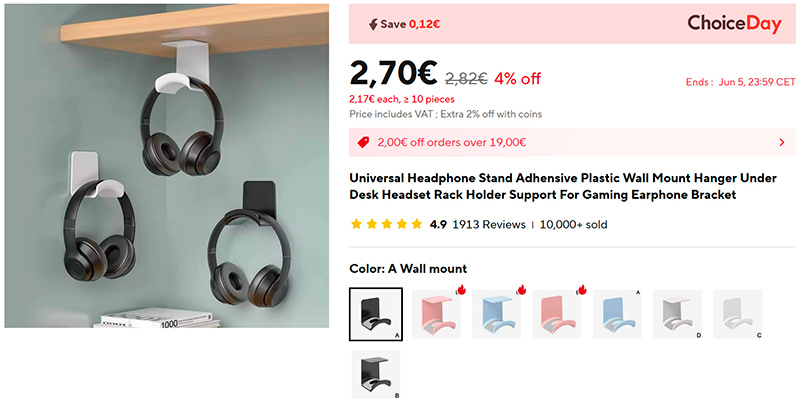This screenshot has width=800, height=402.
Task: Select the black wall mount variant A
Action: pyautogui.click(x=376, y=314)
